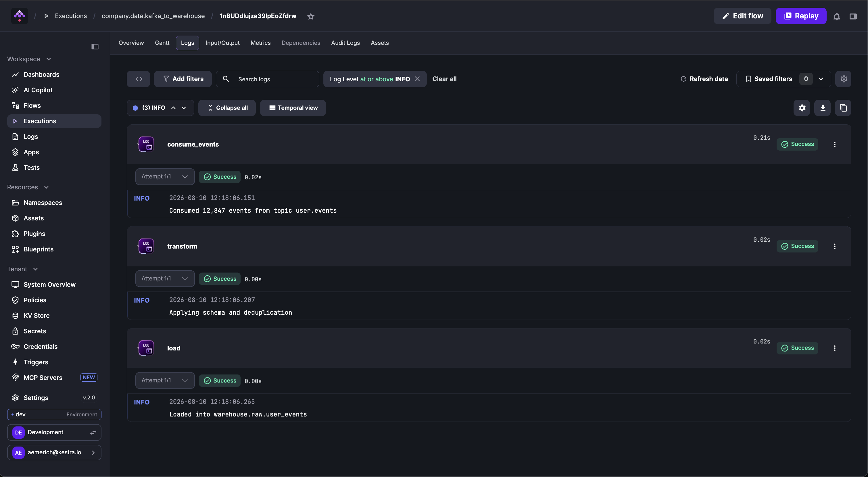Switch to the Input/Output tab
Screen dimensions: 868x477
[x=222, y=43]
